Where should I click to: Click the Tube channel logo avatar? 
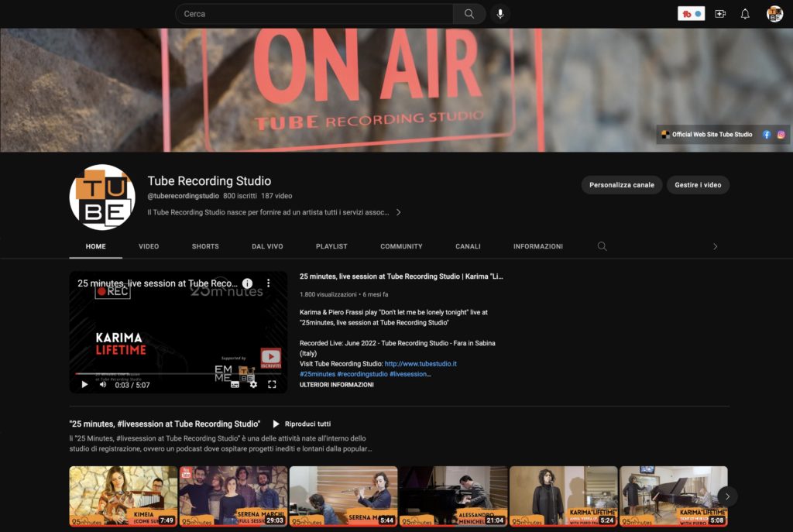click(x=102, y=197)
